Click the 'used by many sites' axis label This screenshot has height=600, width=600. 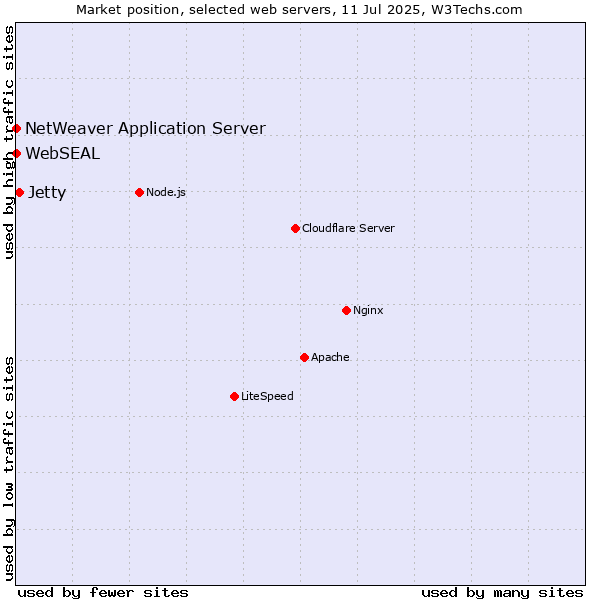click(502, 593)
